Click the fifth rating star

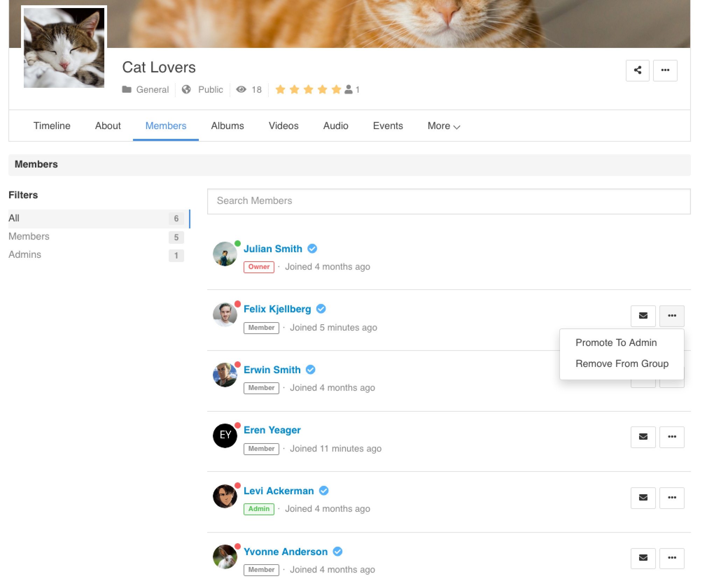[336, 90]
